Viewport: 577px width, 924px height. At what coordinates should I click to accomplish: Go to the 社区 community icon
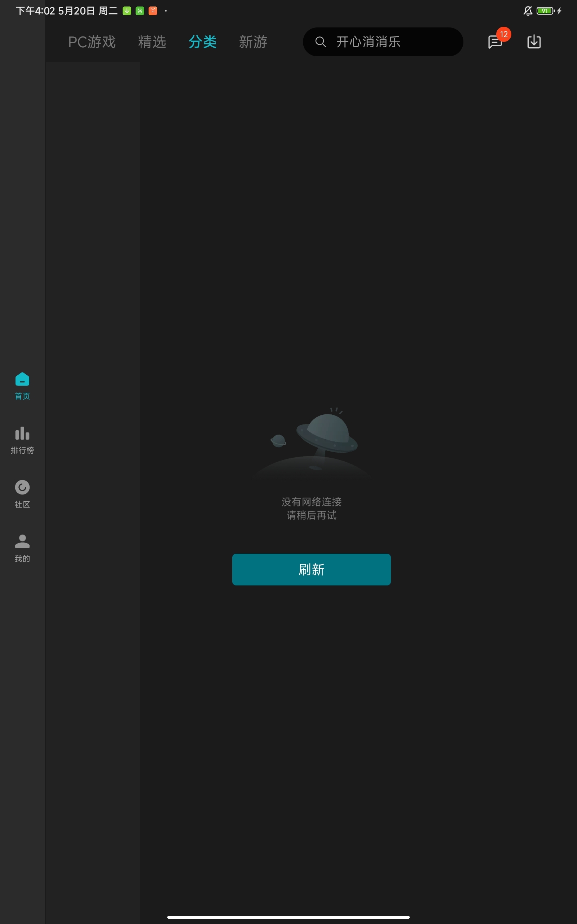click(x=22, y=488)
